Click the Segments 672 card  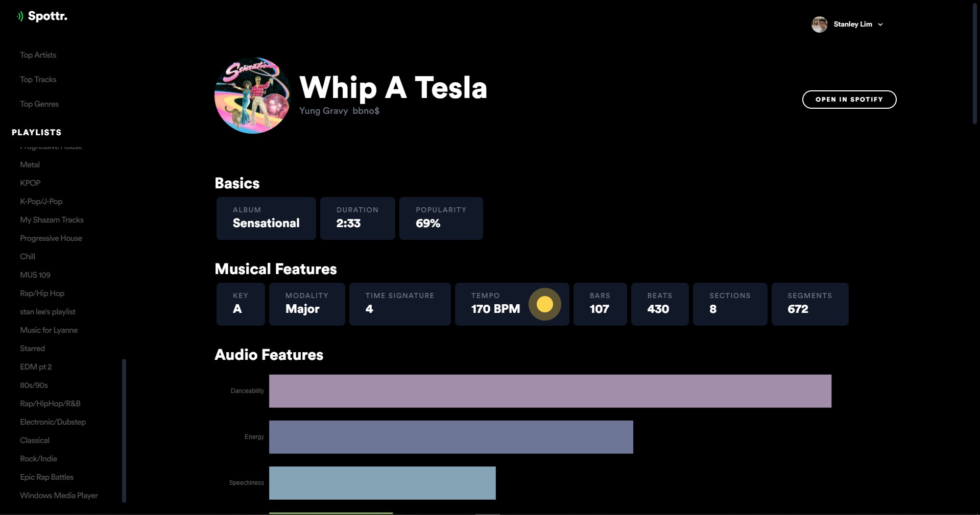810,304
